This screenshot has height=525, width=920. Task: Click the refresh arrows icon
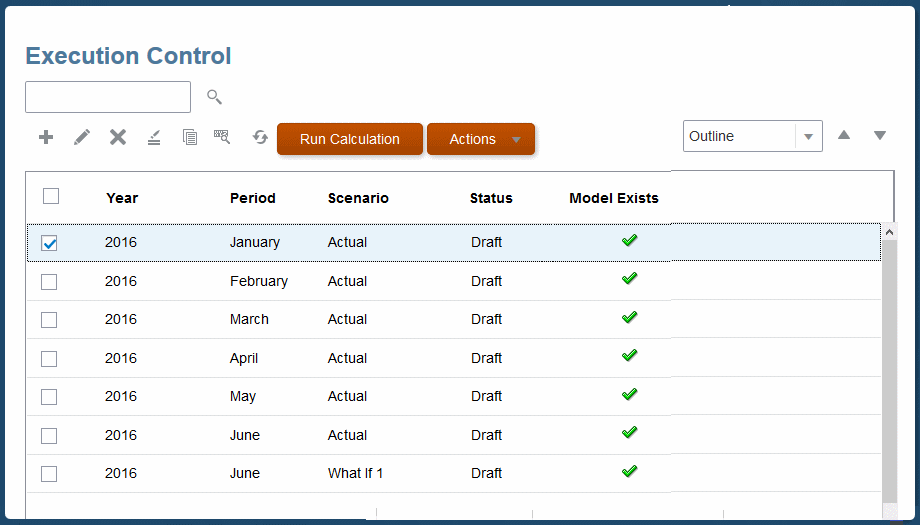click(x=260, y=137)
